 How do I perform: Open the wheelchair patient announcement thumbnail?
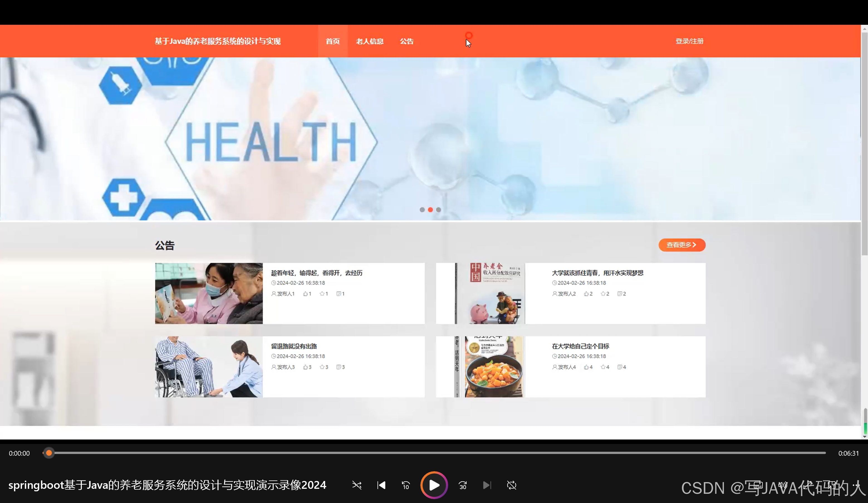point(209,367)
